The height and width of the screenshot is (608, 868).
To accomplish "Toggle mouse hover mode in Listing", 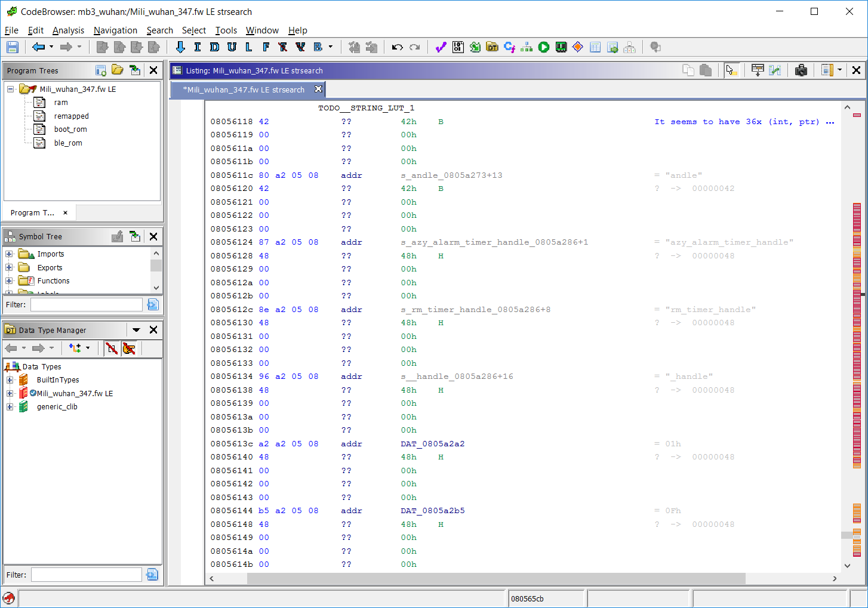I will click(732, 70).
